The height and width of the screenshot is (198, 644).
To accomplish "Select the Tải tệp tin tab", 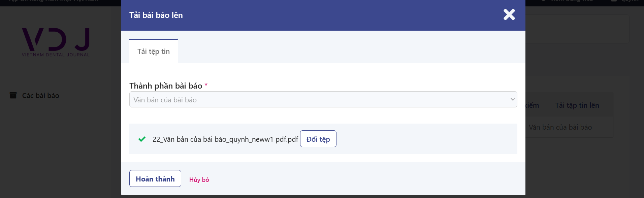I will 154,52.
